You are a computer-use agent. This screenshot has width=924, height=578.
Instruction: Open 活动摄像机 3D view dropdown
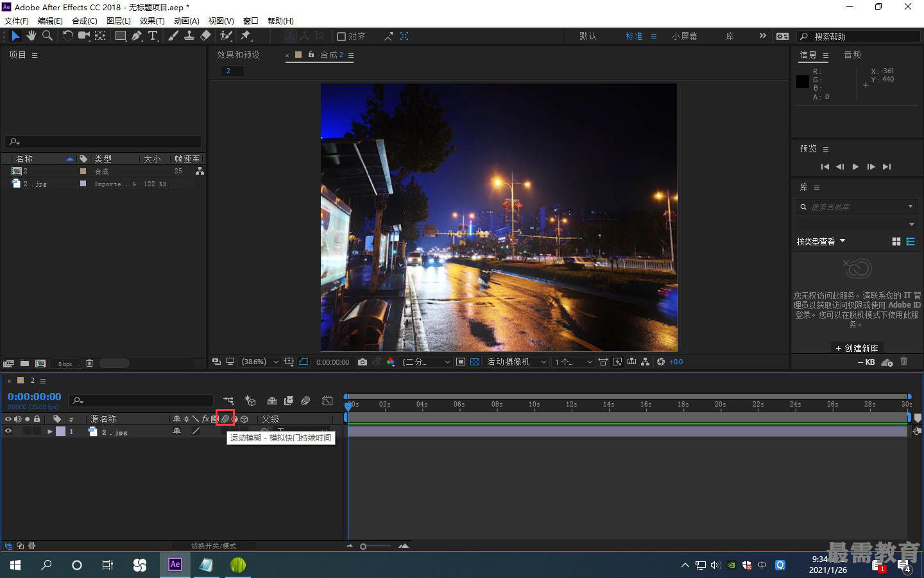517,362
